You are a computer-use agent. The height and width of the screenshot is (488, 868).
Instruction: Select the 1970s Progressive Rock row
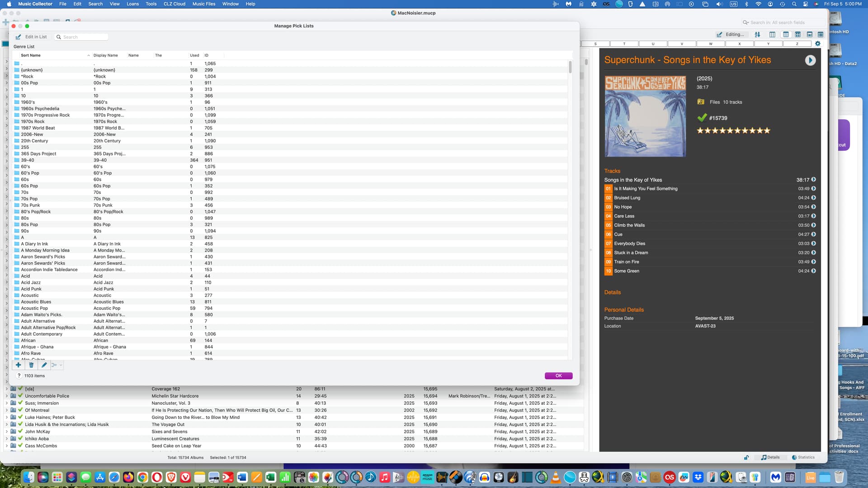[x=289, y=115]
